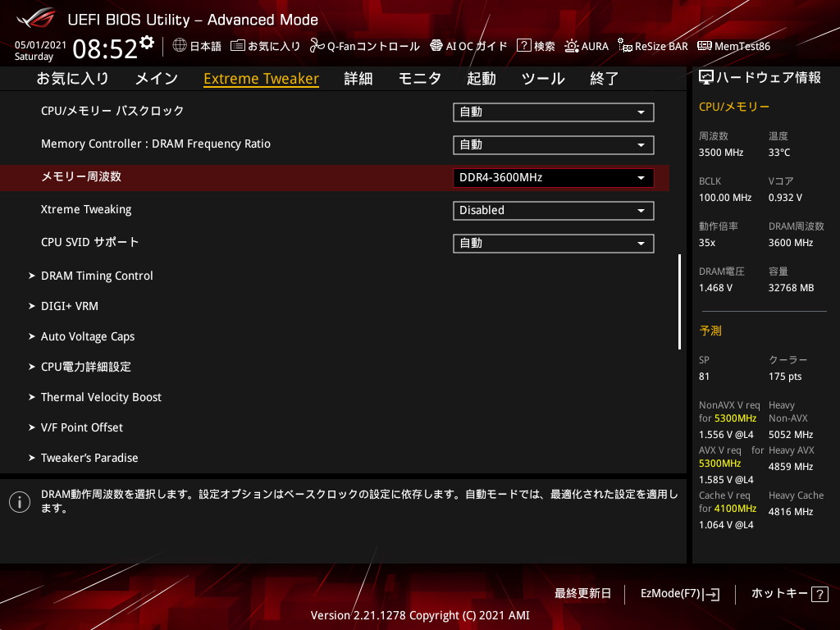Expand Auto Voltage Caps submenu
The width and height of the screenshot is (840, 630).
pyautogui.click(x=88, y=337)
